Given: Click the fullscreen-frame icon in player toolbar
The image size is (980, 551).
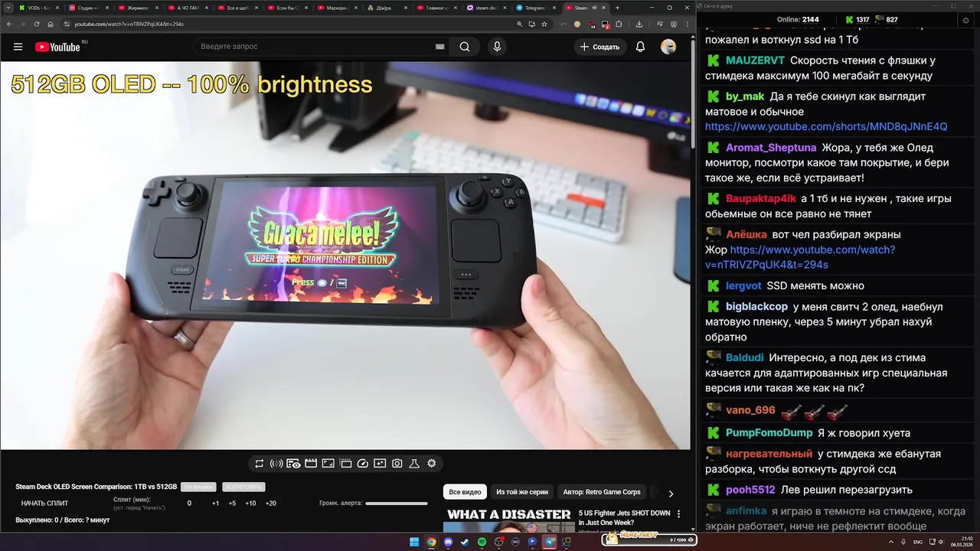Looking at the screenshot, I should click(328, 464).
